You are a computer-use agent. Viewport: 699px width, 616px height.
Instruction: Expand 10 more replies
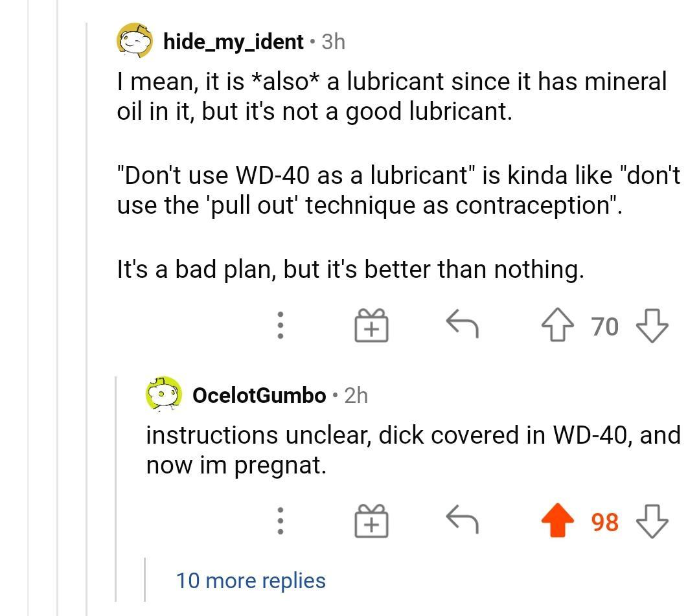pyautogui.click(x=251, y=580)
